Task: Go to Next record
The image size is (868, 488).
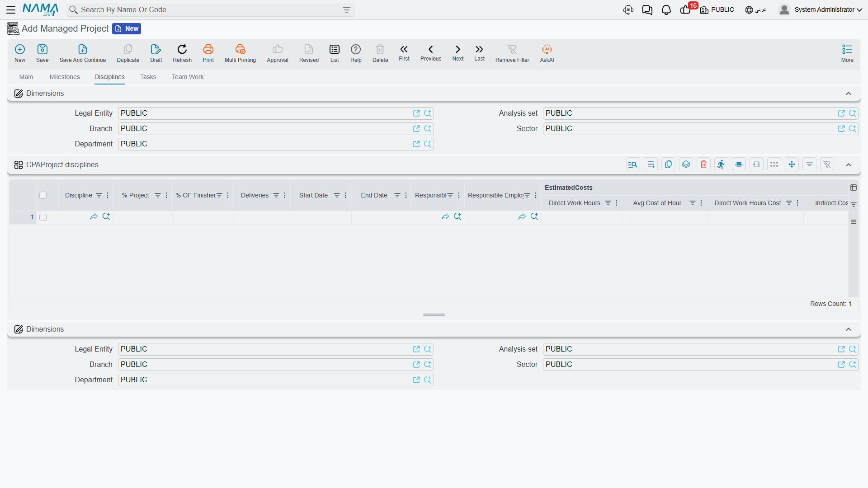Action: pyautogui.click(x=458, y=53)
